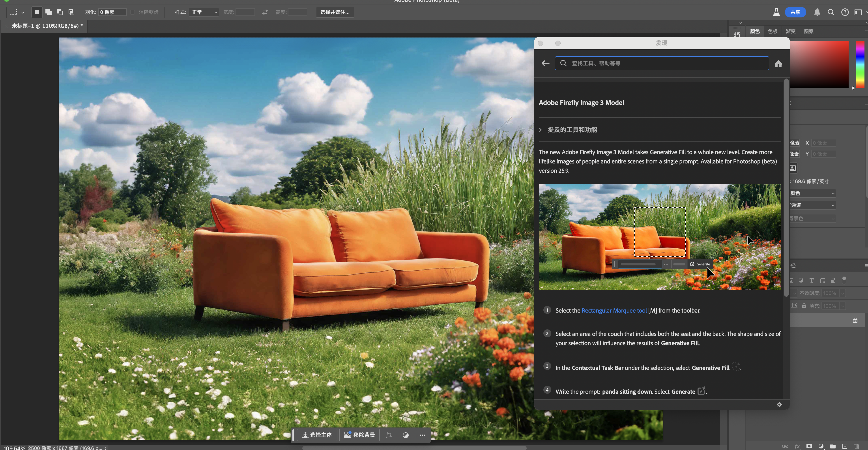
Task: Toggle lock all layer padlock icon
Action: (x=804, y=306)
